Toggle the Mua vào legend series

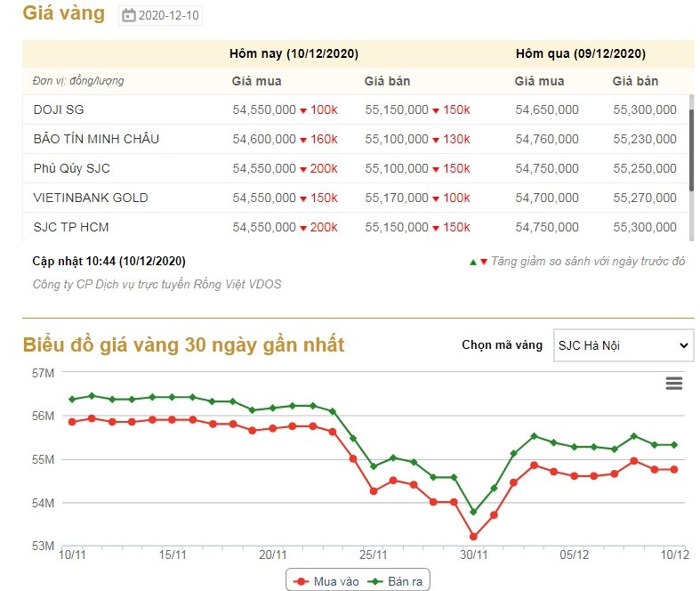326,581
